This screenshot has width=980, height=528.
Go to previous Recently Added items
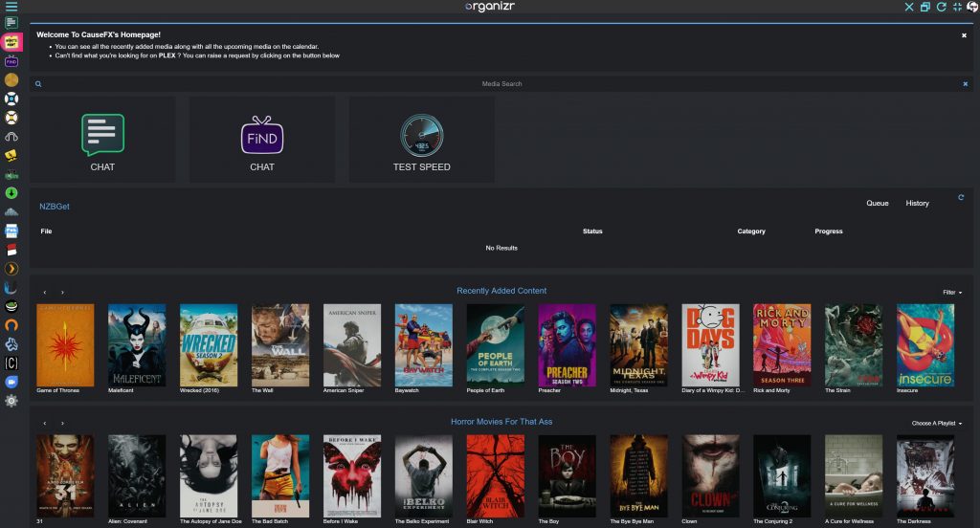tap(44, 293)
